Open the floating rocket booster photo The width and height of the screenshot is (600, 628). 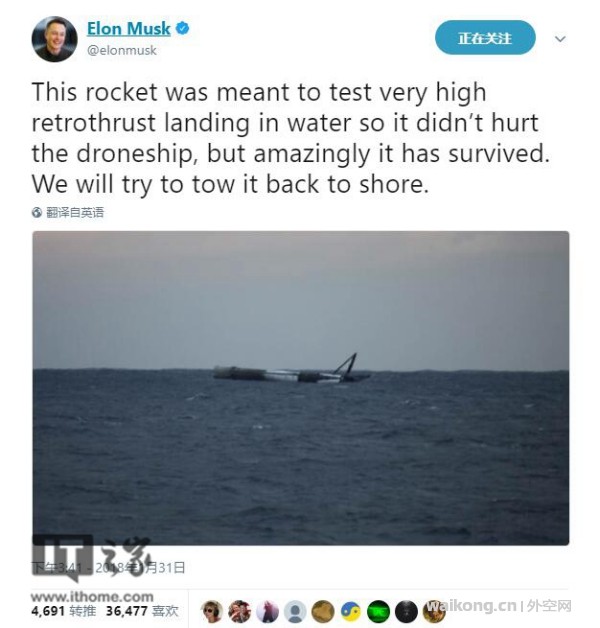tap(301, 388)
